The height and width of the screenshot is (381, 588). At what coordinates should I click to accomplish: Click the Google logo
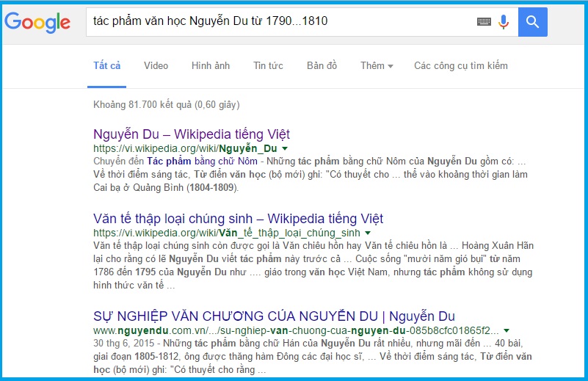coord(37,22)
